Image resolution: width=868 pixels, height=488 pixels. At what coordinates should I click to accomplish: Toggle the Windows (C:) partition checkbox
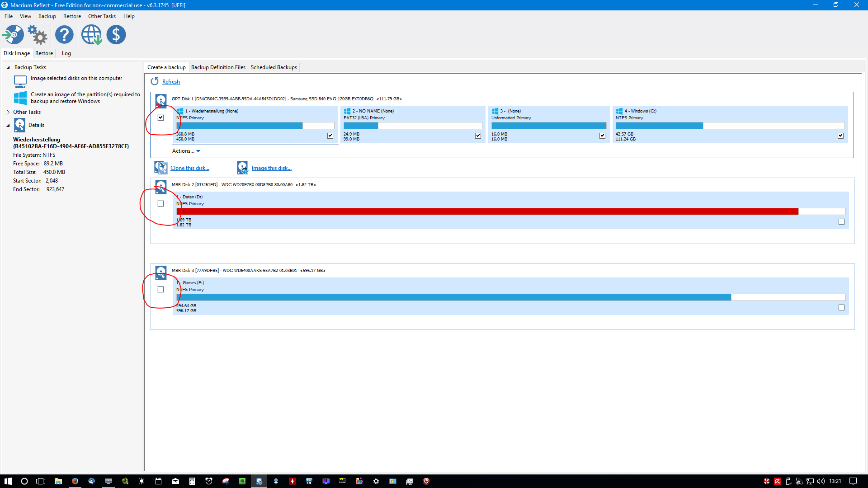coord(840,136)
